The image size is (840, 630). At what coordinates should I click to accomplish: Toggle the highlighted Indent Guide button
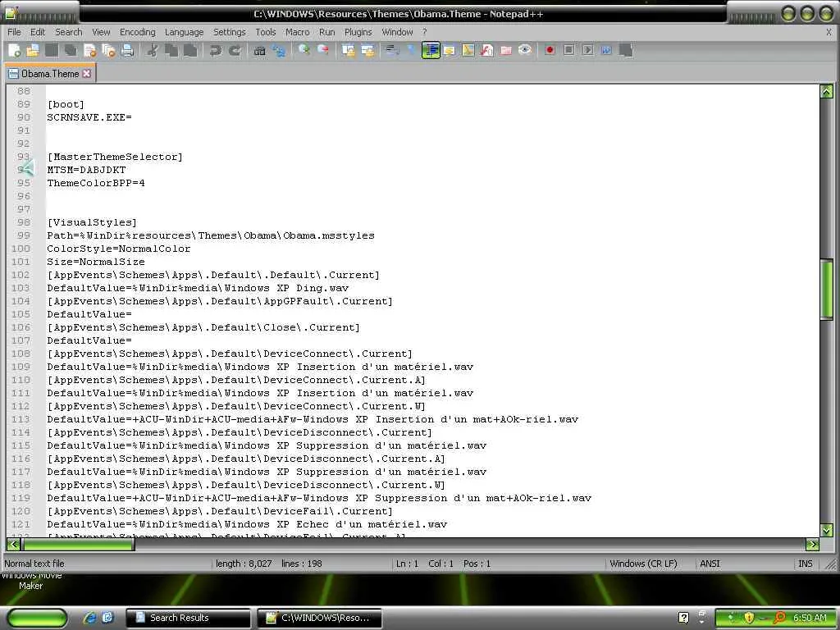[431, 50]
